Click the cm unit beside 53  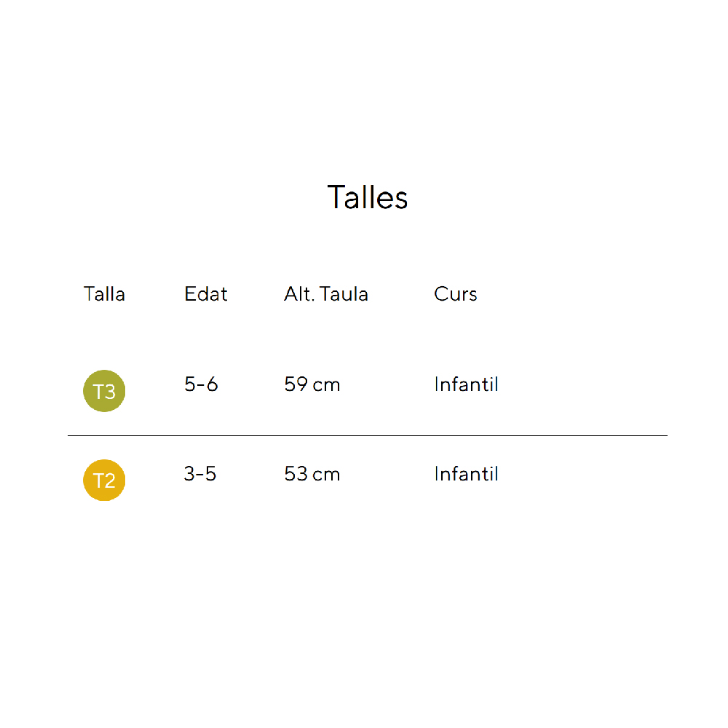pyautogui.click(x=326, y=475)
